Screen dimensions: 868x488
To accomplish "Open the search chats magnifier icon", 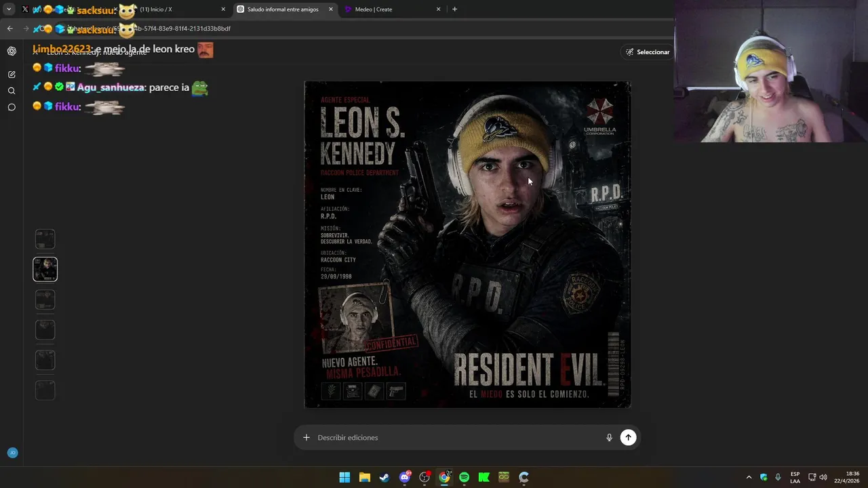I will [x=12, y=91].
